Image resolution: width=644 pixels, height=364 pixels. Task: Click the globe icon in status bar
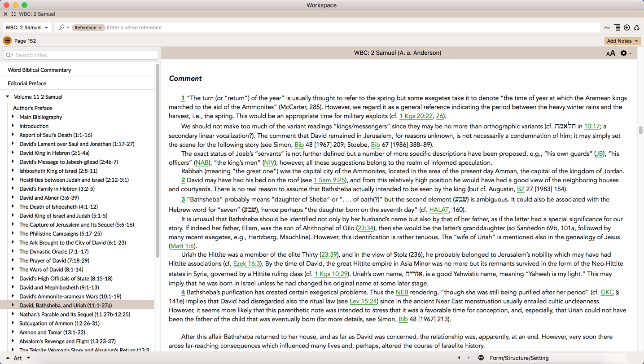coord(481,358)
